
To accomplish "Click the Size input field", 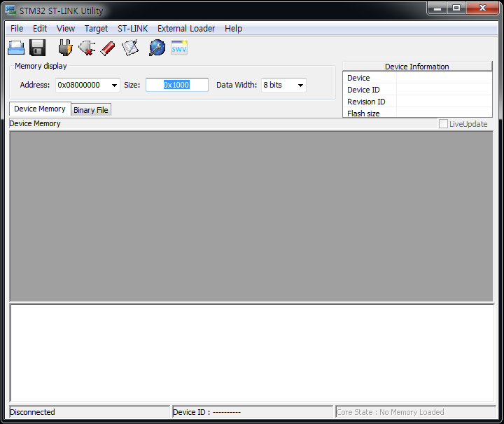I will (177, 85).
